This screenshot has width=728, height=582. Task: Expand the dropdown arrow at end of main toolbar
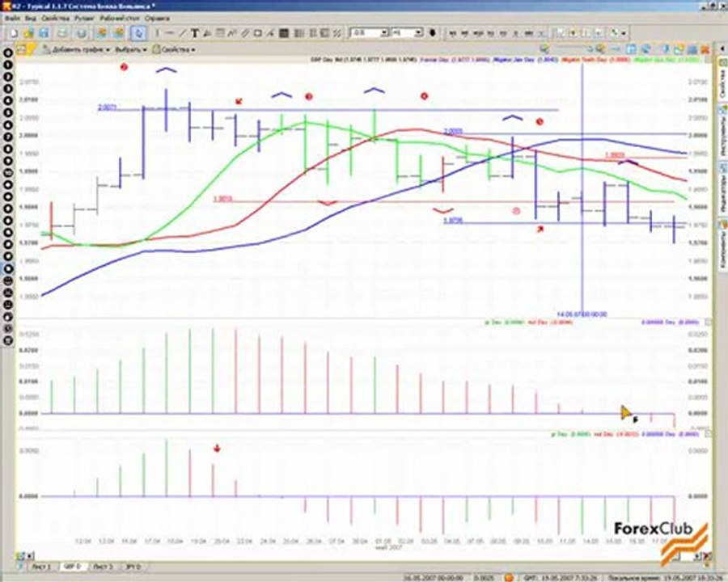click(x=624, y=33)
